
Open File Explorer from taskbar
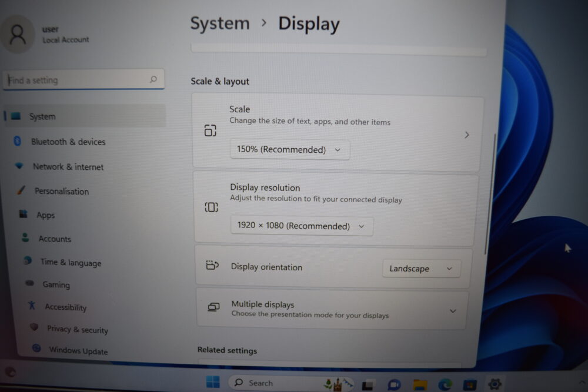[x=420, y=384]
